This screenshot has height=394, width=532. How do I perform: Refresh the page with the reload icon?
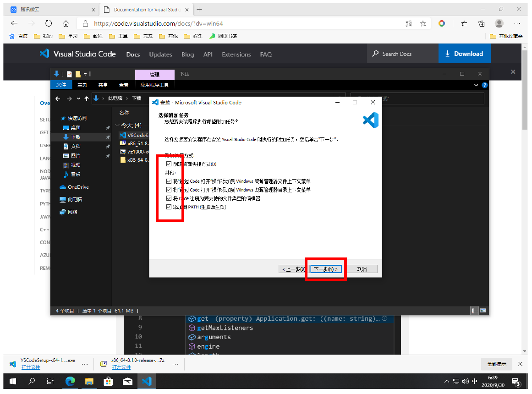(x=49, y=23)
